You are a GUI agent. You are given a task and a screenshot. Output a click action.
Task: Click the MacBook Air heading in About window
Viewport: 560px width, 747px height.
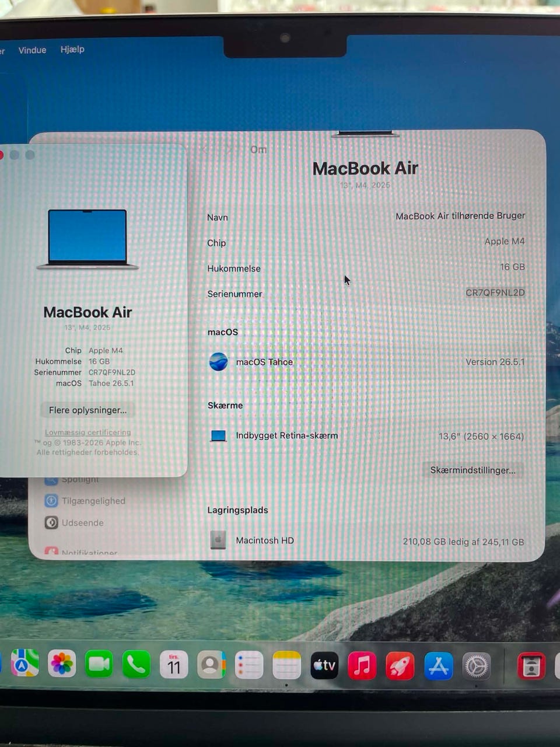87,312
